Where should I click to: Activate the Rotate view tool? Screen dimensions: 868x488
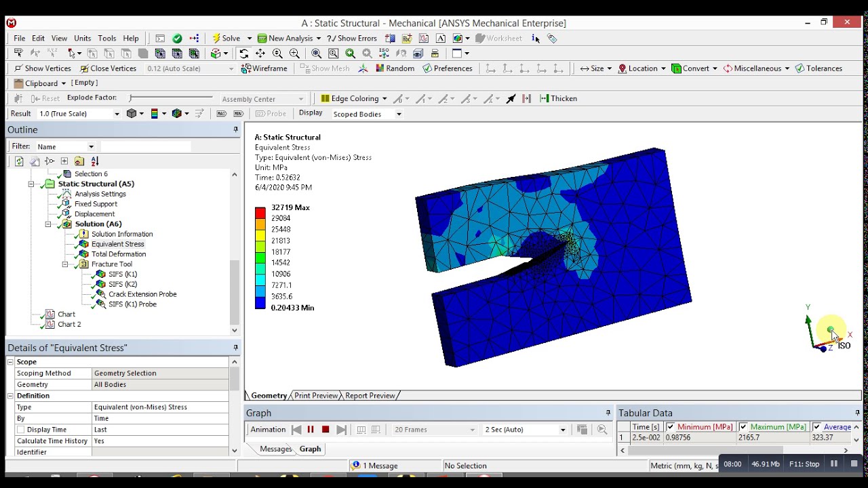click(x=244, y=54)
